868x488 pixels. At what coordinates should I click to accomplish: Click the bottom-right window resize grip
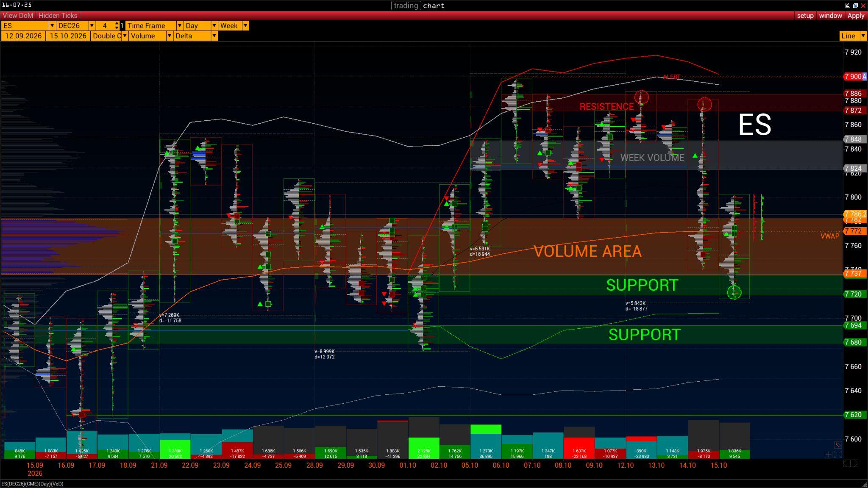pos(865,484)
